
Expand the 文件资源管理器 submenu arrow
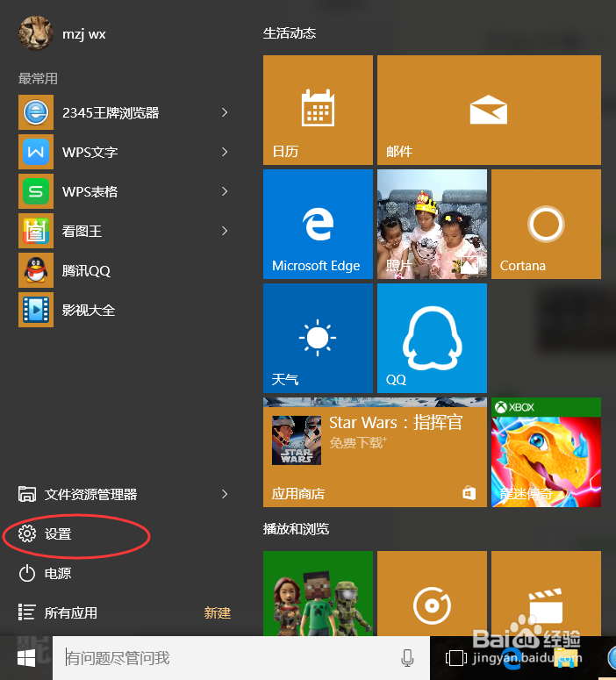tap(225, 494)
